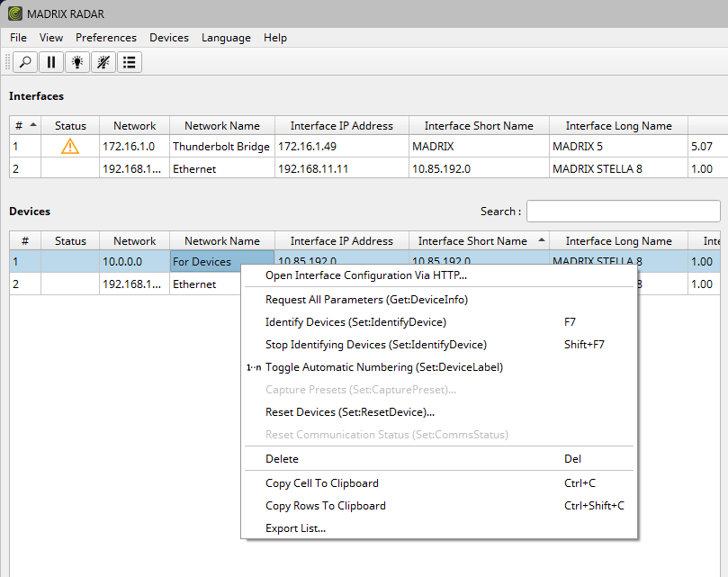Click the MADRIX 5 long name cell
The width and height of the screenshot is (728, 577).
(x=618, y=147)
